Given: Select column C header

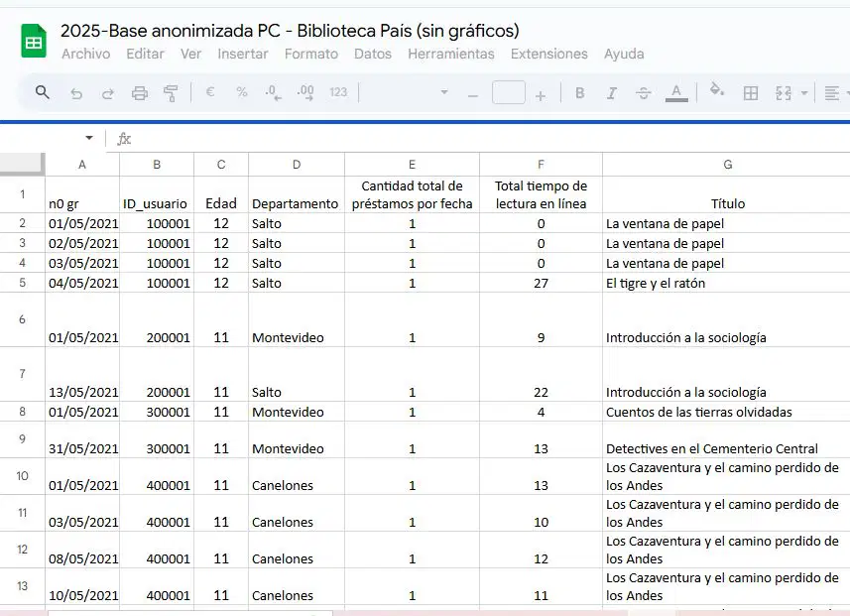Looking at the screenshot, I should click(x=221, y=165).
